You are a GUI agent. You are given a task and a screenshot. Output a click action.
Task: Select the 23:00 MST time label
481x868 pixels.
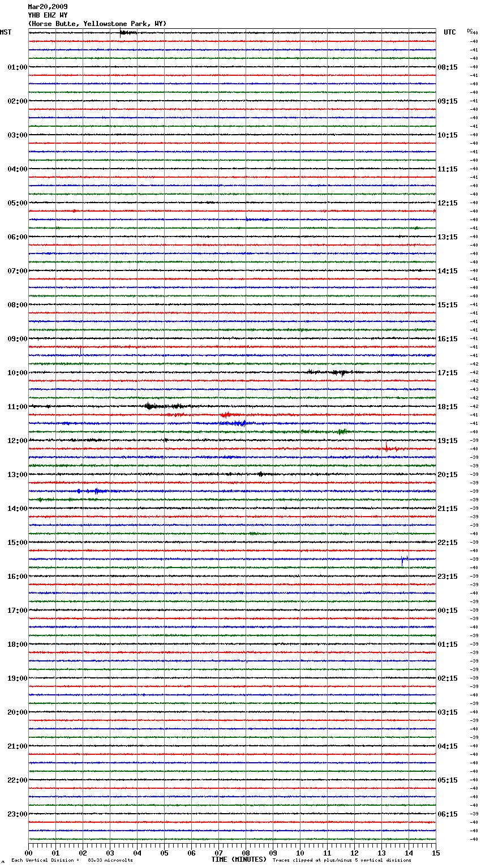click(18, 814)
